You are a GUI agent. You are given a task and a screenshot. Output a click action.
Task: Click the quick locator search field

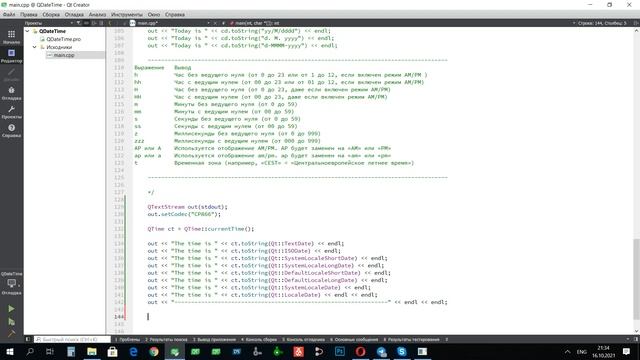click(x=72, y=339)
